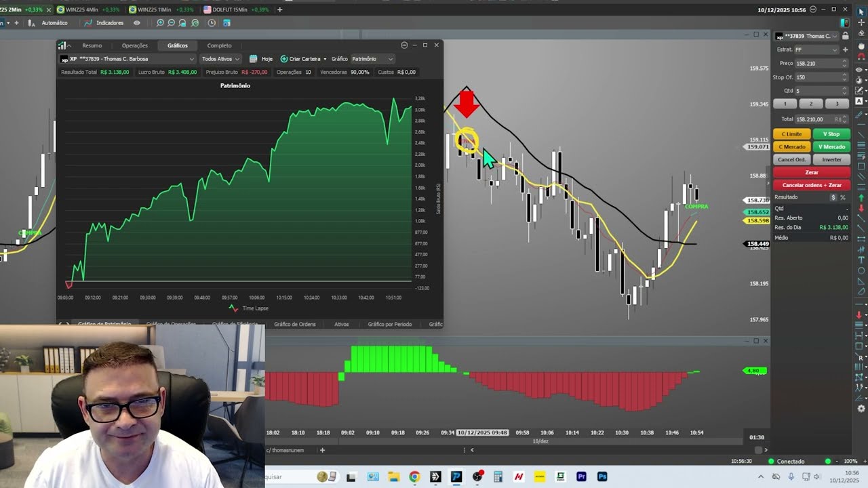The image size is (868, 488).
Task: Click the options circle icon in performance window title
Action: [x=404, y=45]
